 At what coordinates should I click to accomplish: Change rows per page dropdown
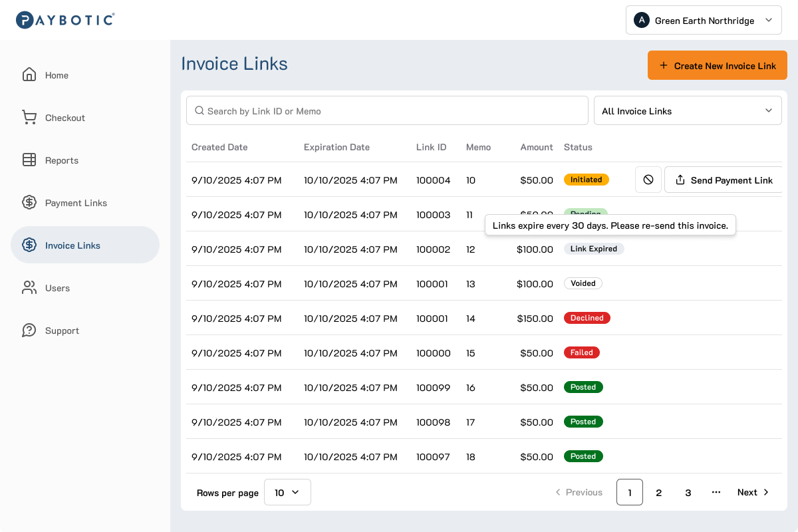tap(287, 493)
